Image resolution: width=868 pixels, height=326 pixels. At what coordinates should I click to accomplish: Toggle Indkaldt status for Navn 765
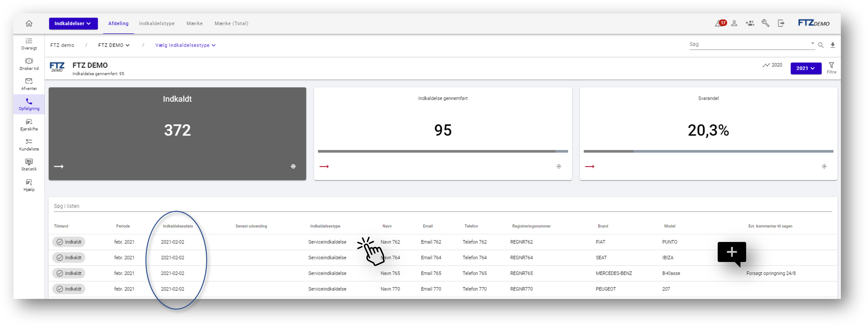tap(69, 273)
